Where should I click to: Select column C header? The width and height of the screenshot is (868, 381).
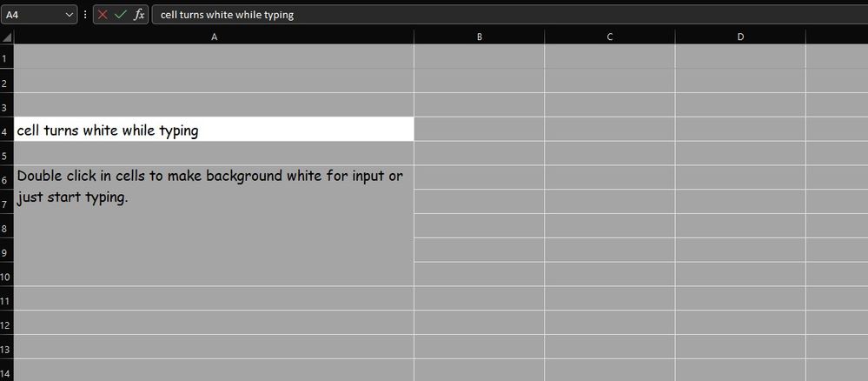(609, 37)
